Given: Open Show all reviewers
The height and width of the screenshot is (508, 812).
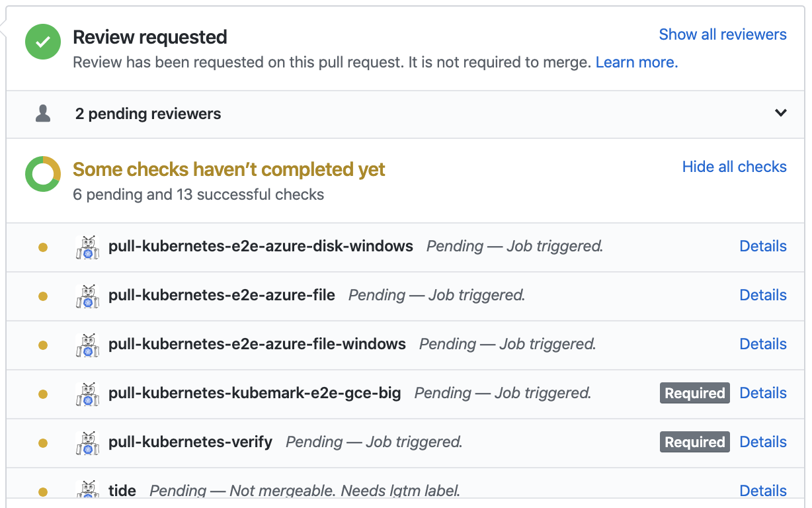Looking at the screenshot, I should click(x=723, y=34).
